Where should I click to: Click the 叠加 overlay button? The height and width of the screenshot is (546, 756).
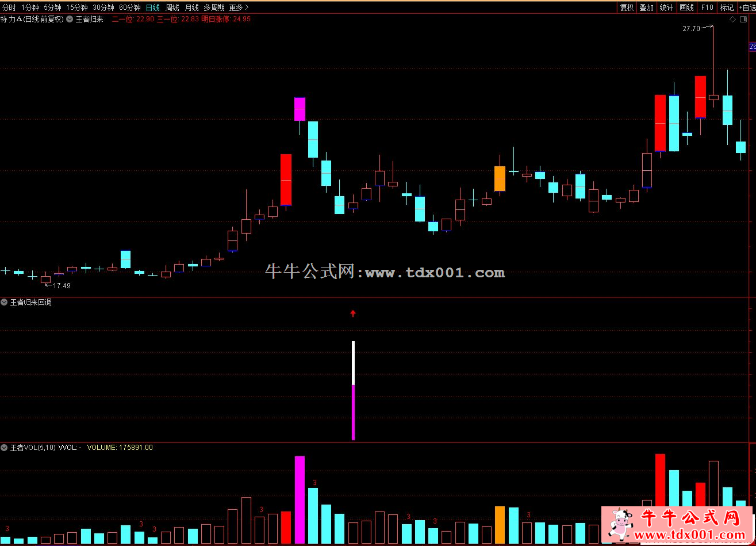(x=646, y=7)
